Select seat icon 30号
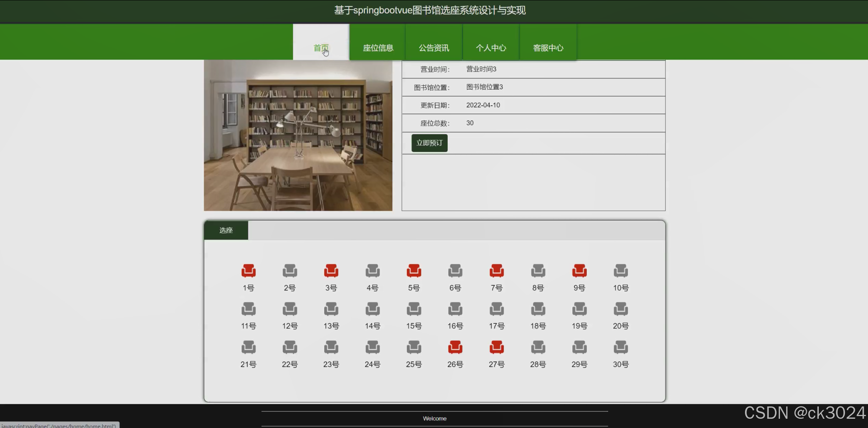The height and width of the screenshot is (428, 868). (621, 347)
